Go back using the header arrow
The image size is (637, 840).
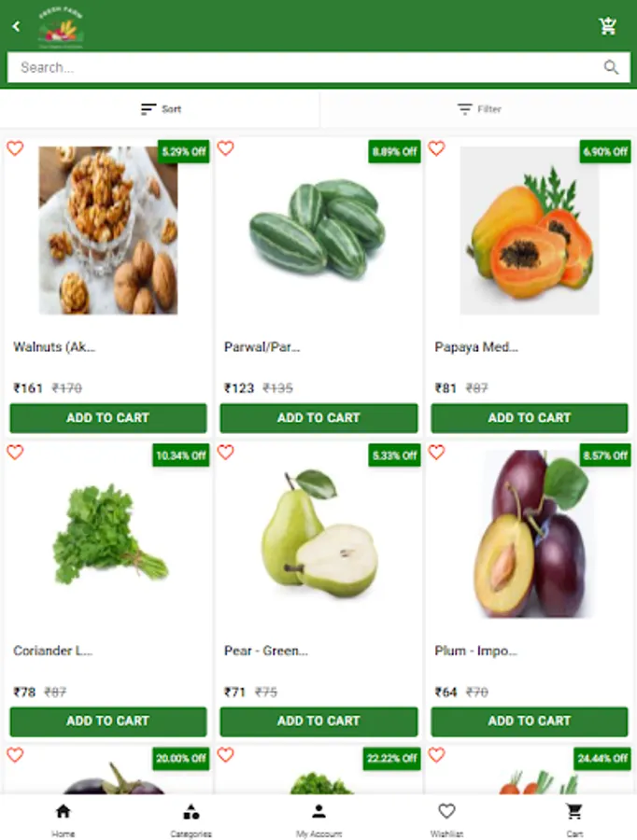tap(17, 26)
